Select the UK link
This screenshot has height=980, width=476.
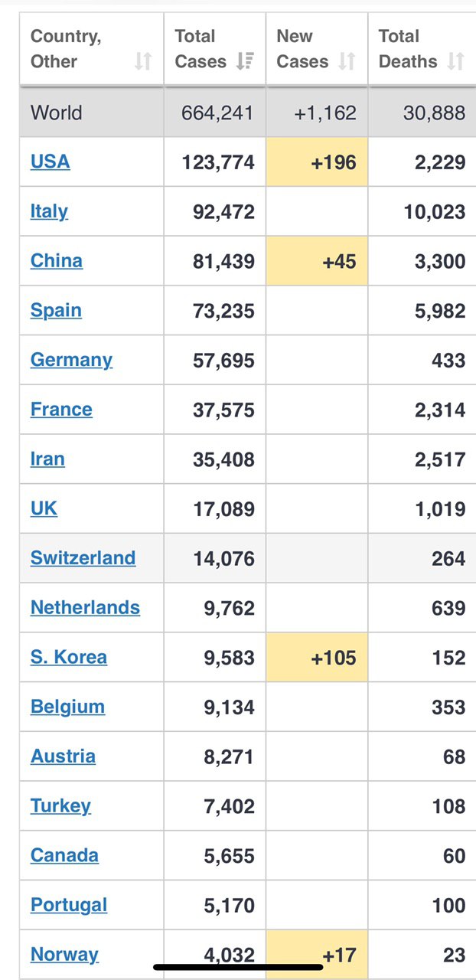pos(44,508)
